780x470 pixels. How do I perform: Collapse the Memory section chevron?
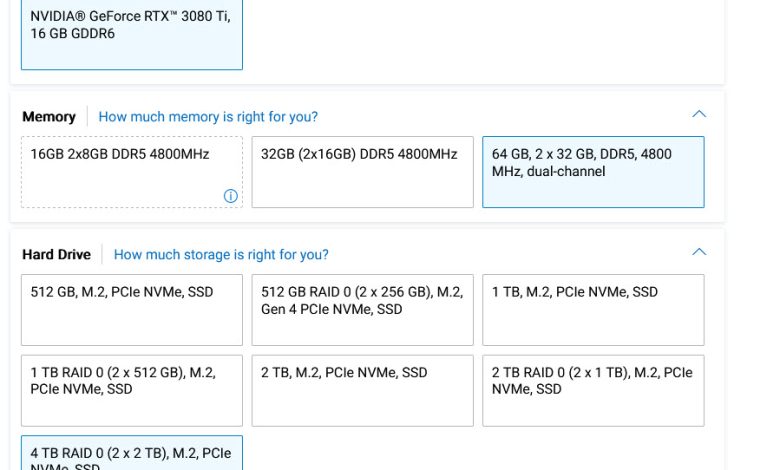pyautogui.click(x=699, y=114)
